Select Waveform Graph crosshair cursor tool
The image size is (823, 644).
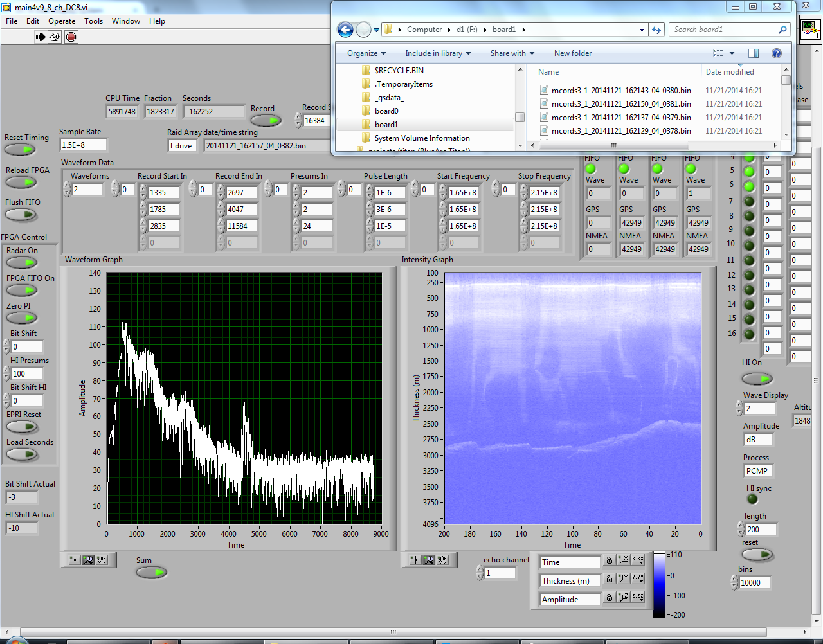(x=75, y=560)
